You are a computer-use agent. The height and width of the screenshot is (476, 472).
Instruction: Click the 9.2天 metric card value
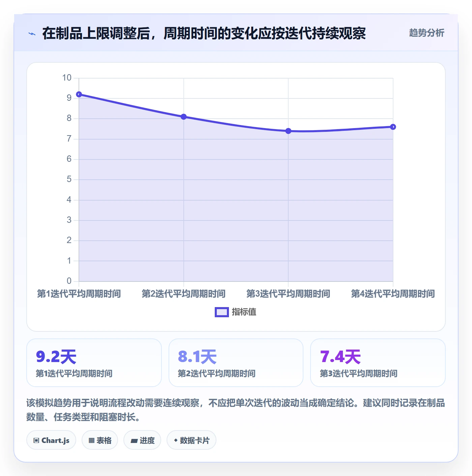coord(56,357)
